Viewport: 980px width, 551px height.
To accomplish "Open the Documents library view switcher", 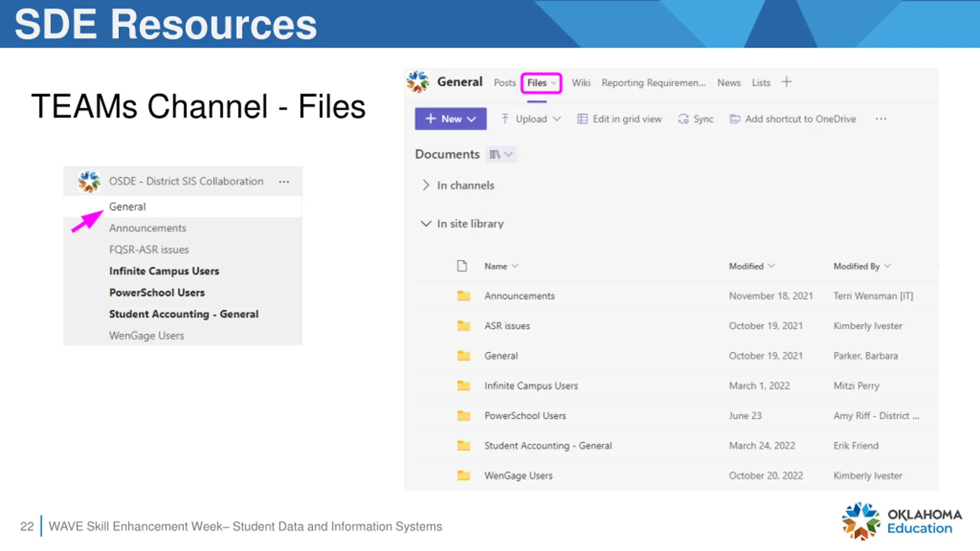I will tap(501, 154).
